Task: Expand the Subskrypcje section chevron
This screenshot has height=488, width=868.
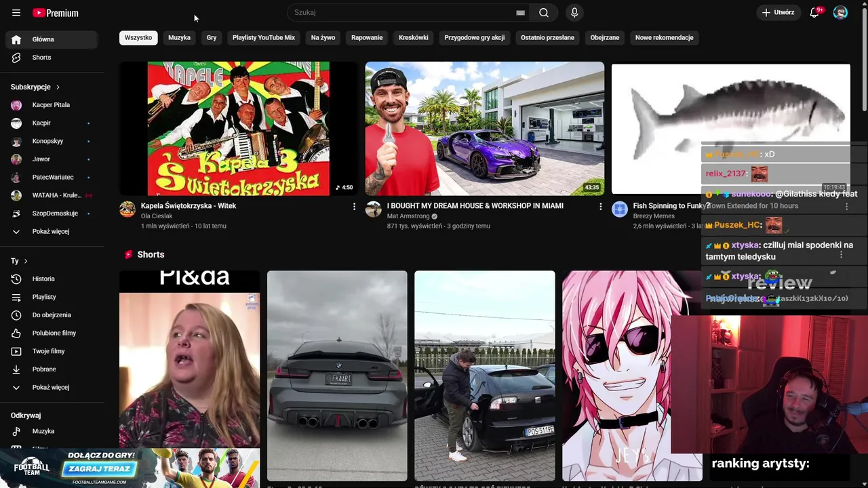Action: click(58, 87)
